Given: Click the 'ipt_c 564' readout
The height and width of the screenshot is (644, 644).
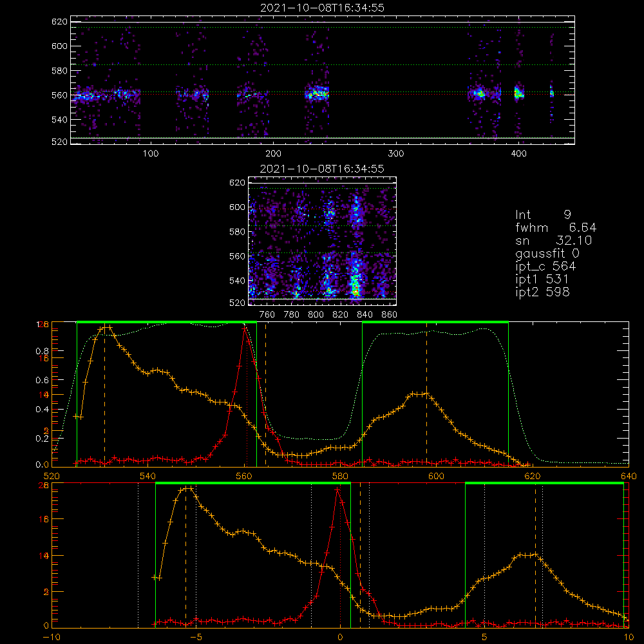Looking at the screenshot, I should (545, 267).
